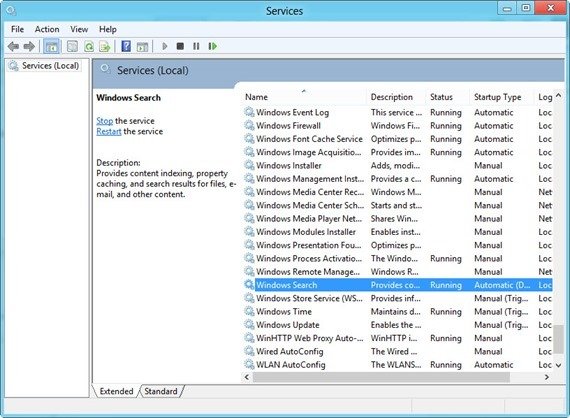The height and width of the screenshot is (418, 570).
Task: Switch to the Standard tab
Action: 161,391
